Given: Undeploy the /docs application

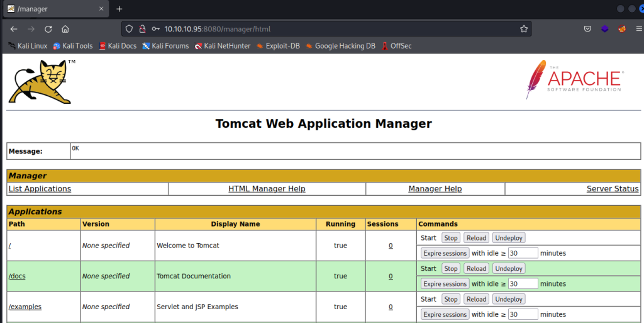Looking at the screenshot, I should click(x=508, y=269).
